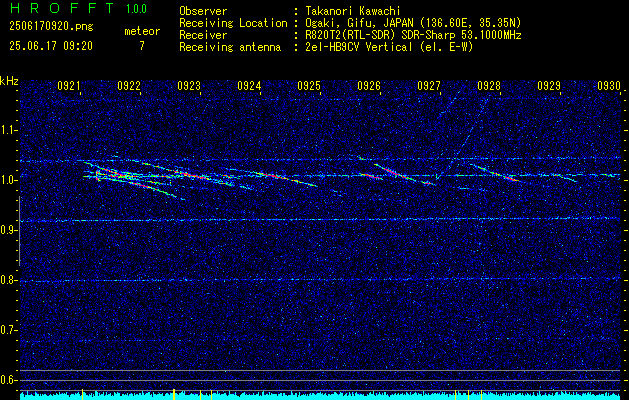Click the 0925 time axis label
The width and height of the screenshot is (629, 400).
(309, 86)
